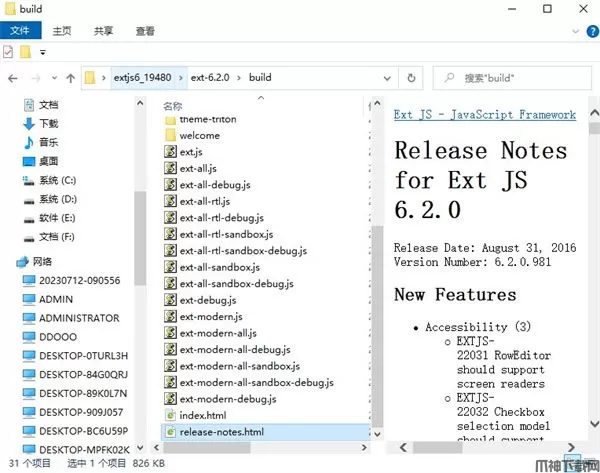Go back with the left arrow
Image resolution: width=600 pixels, height=473 pixels.
13,78
